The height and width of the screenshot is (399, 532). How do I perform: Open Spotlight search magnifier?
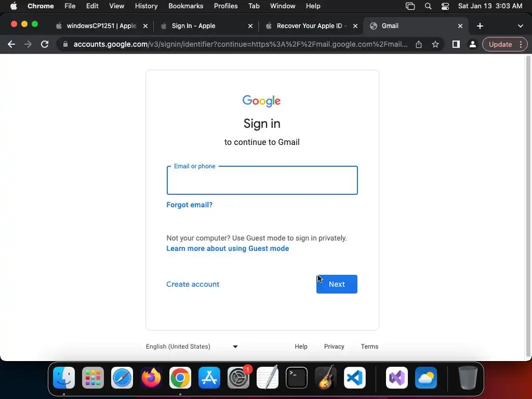(x=428, y=6)
